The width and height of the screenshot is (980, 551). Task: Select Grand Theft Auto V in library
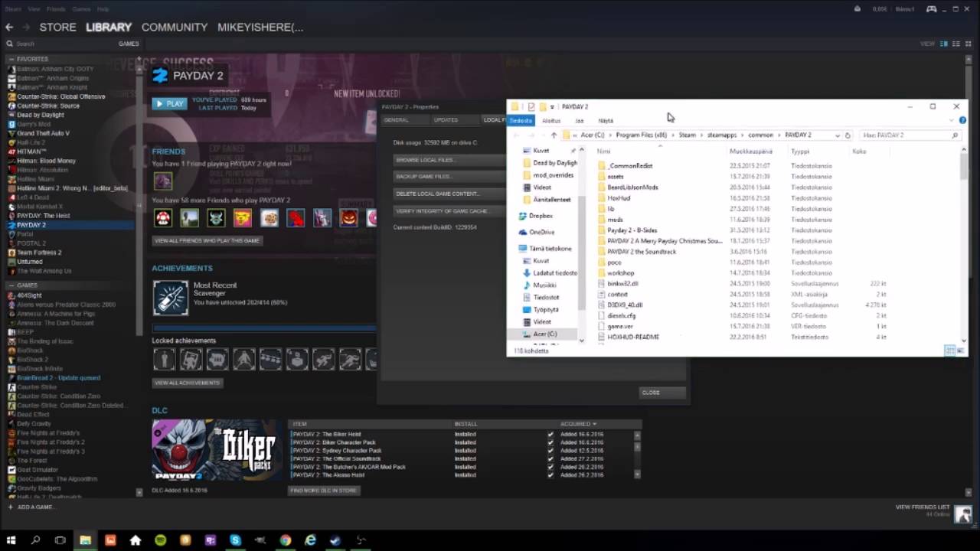43,133
